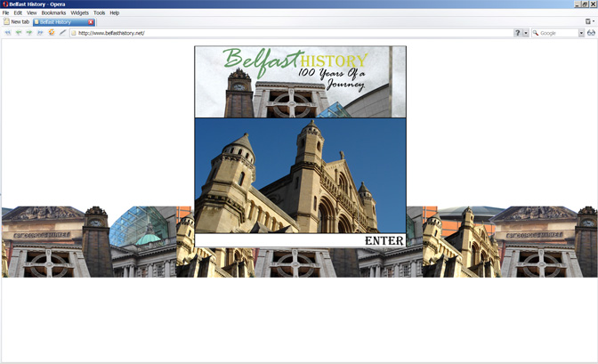Viewport: 598px width, 364px height.
Task: Click the Rewind navigation icon
Action: (7, 33)
